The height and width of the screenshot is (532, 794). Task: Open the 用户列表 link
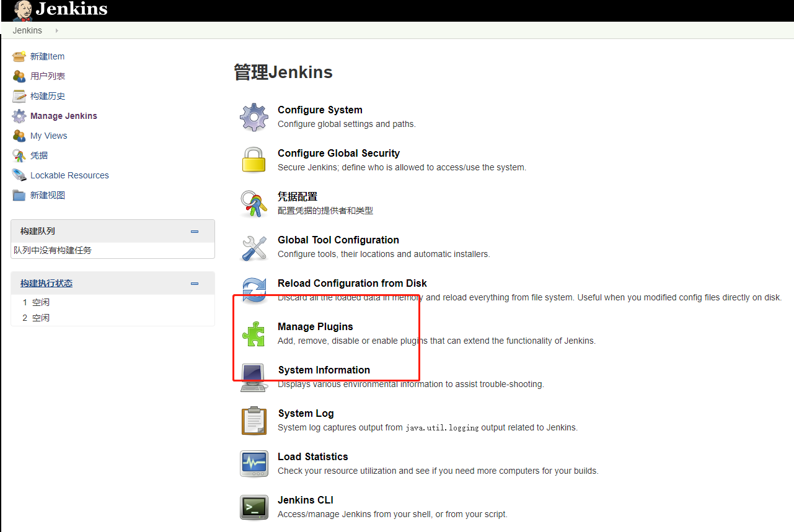click(48, 76)
